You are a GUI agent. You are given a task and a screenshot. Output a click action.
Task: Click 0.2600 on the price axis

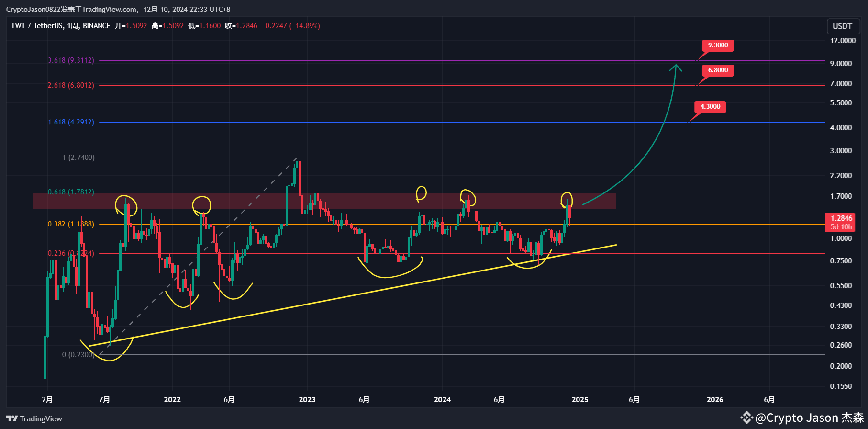point(841,345)
